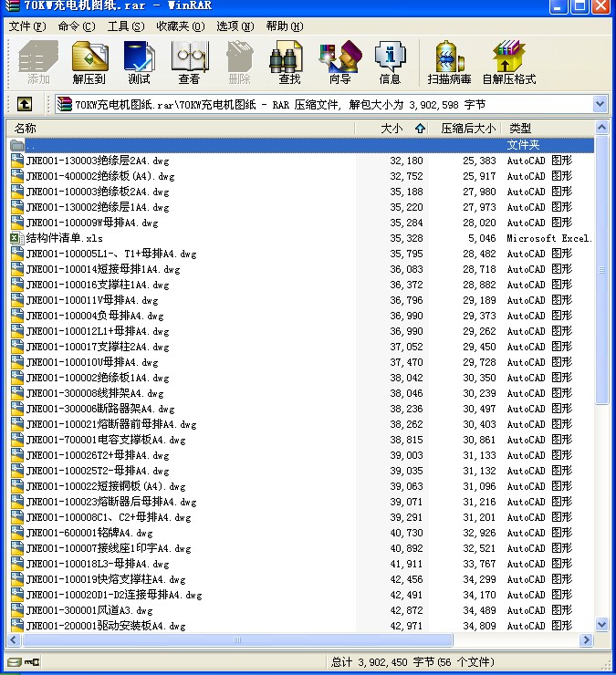Screen dimensions: 616x675
Task: Open the 选项(N) menu
Action: [235, 26]
